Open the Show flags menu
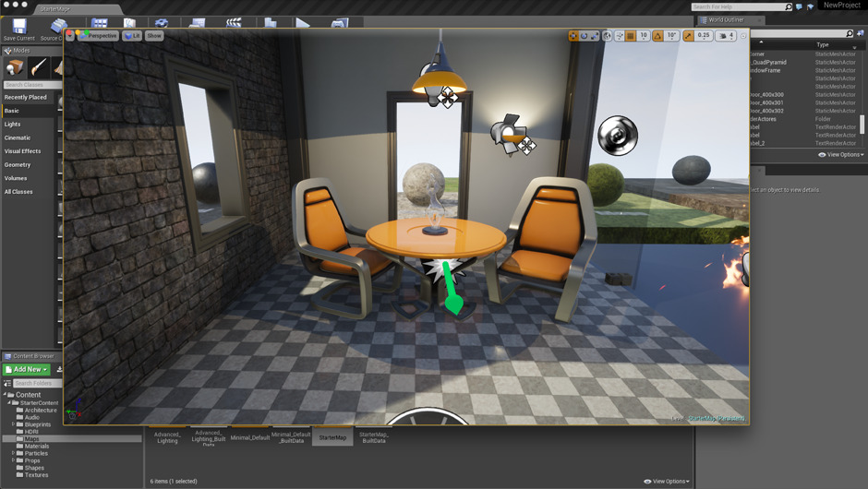The height and width of the screenshot is (489, 868). click(154, 35)
